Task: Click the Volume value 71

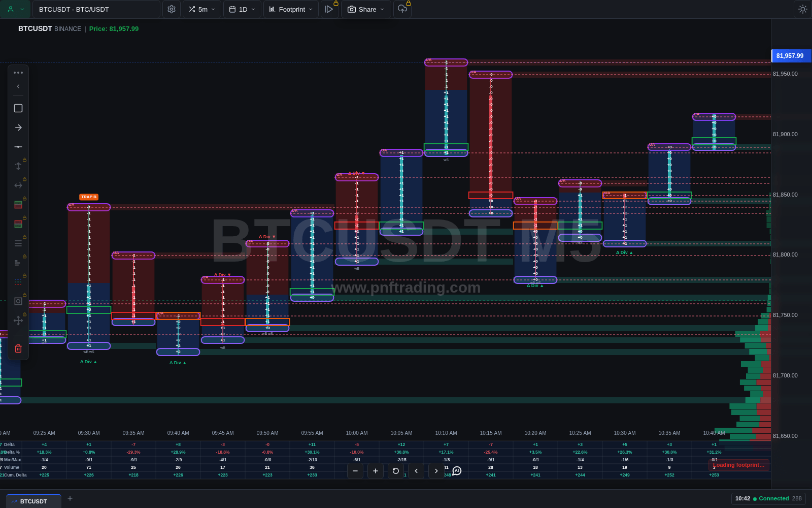Action: (89, 467)
